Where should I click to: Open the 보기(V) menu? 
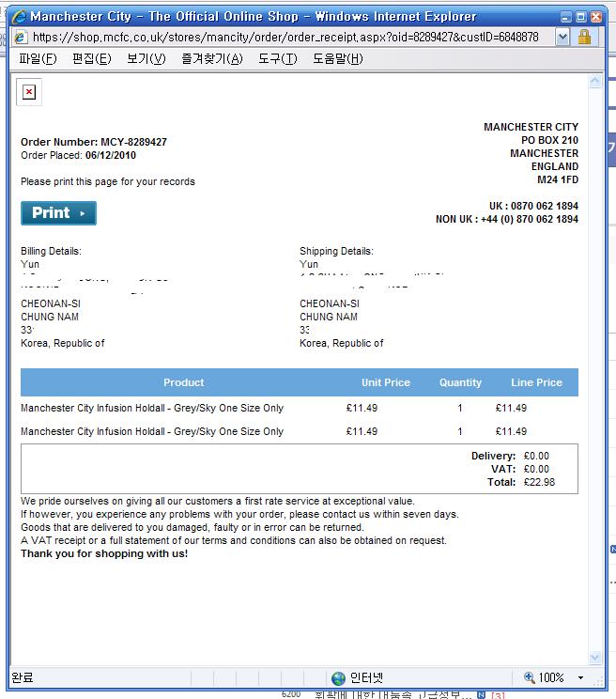pyautogui.click(x=146, y=59)
